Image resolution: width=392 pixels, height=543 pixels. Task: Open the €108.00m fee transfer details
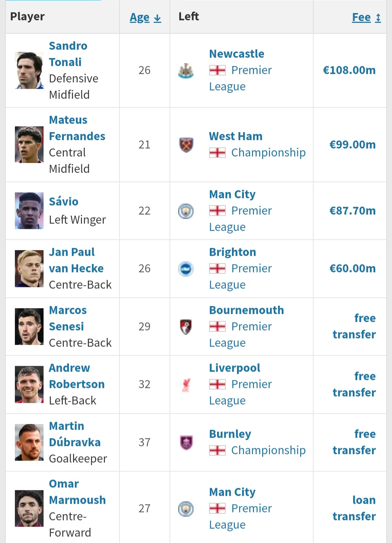click(x=349, y=70)
